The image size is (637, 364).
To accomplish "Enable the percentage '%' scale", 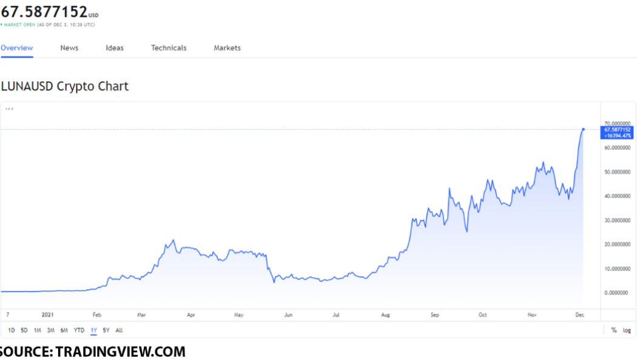I will (x=614, y=329).
